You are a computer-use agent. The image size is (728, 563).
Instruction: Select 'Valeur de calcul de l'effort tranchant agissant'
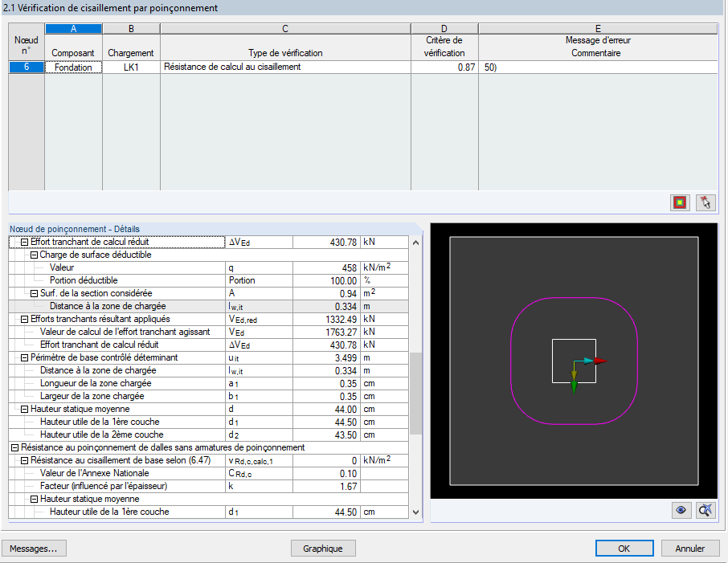point(208,332)
